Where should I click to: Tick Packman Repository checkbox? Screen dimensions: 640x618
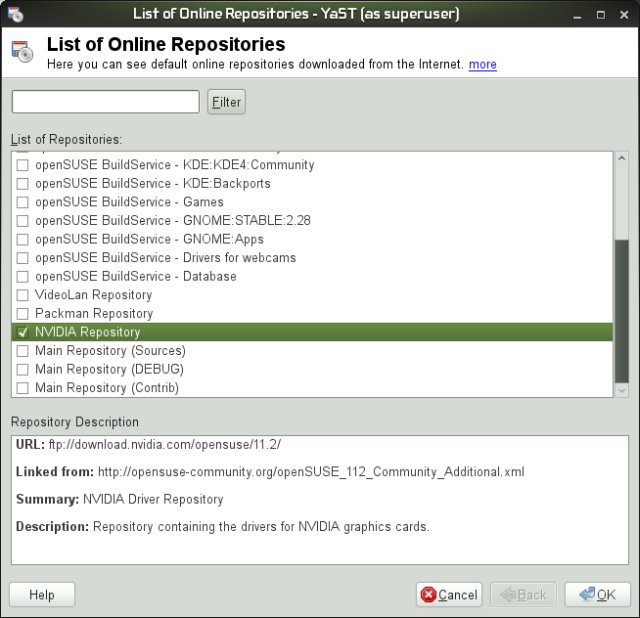(x=22, y=314)
